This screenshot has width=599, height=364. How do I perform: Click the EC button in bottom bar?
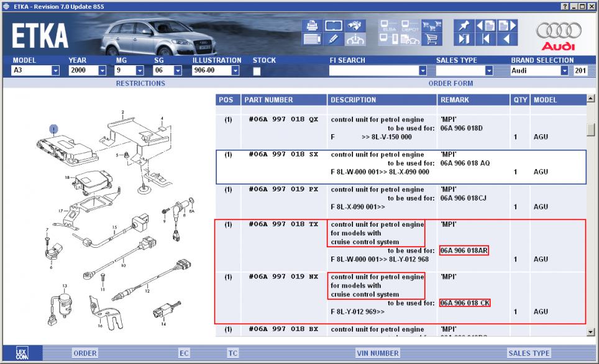click(184, 353)
